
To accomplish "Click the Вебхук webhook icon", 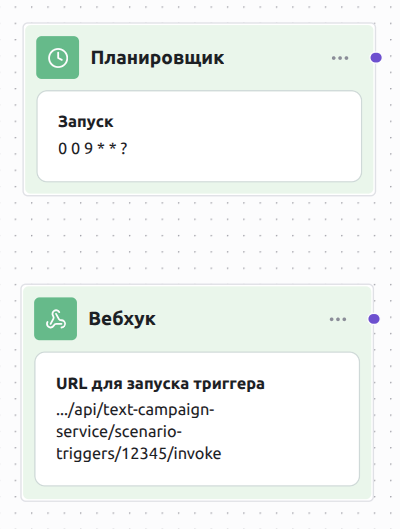I will click(56, 319).
